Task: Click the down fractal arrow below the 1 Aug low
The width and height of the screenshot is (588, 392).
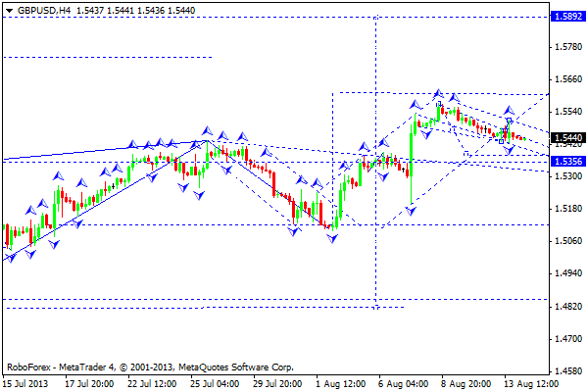Action: pyautogui.click(x=332, y=238)
